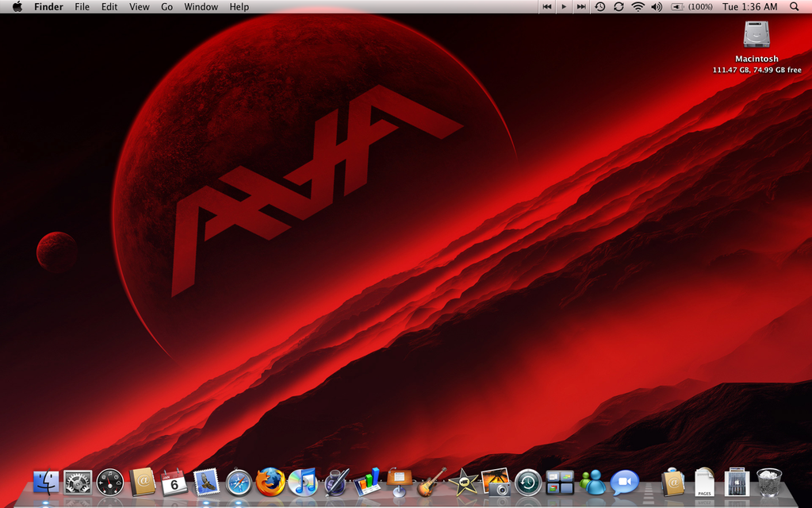Screen dimensions: 812x508
Task: Open the View menu
Action: (140, 6)
